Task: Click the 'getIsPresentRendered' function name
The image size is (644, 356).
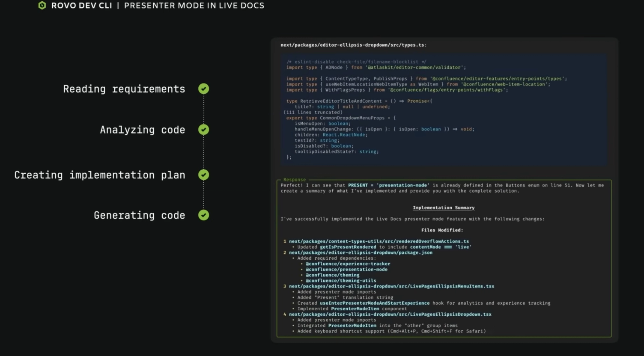Action: point(348,247)
